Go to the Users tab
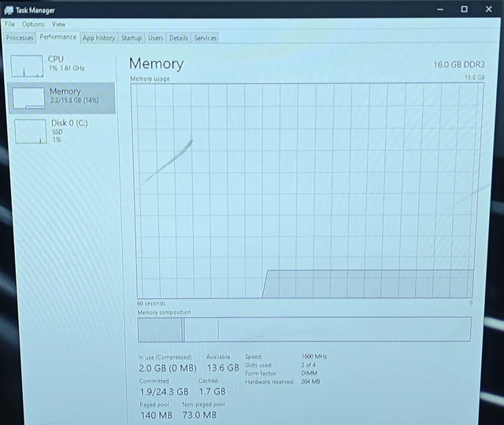The height and width of the screenshot is (425, 504). [155, 38]
